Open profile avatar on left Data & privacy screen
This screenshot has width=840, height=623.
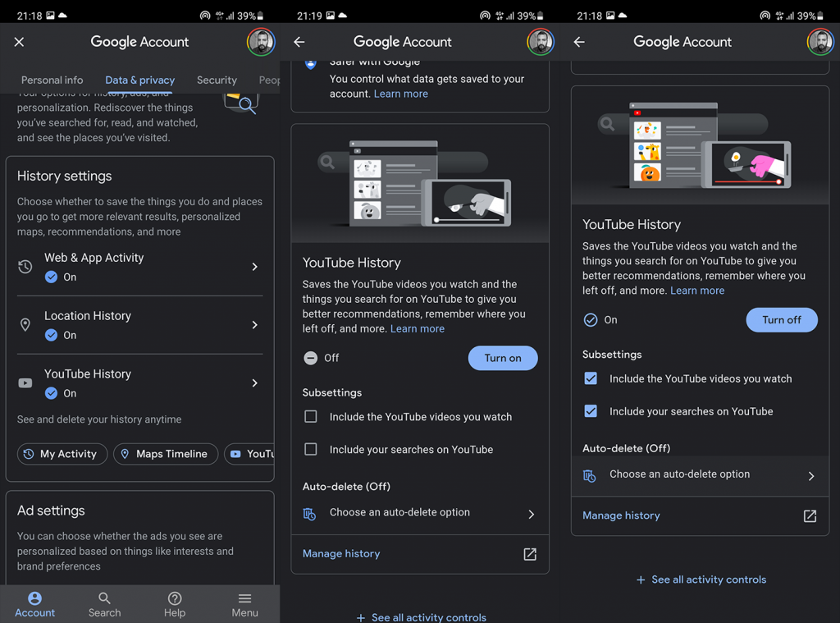coord(261,42)
